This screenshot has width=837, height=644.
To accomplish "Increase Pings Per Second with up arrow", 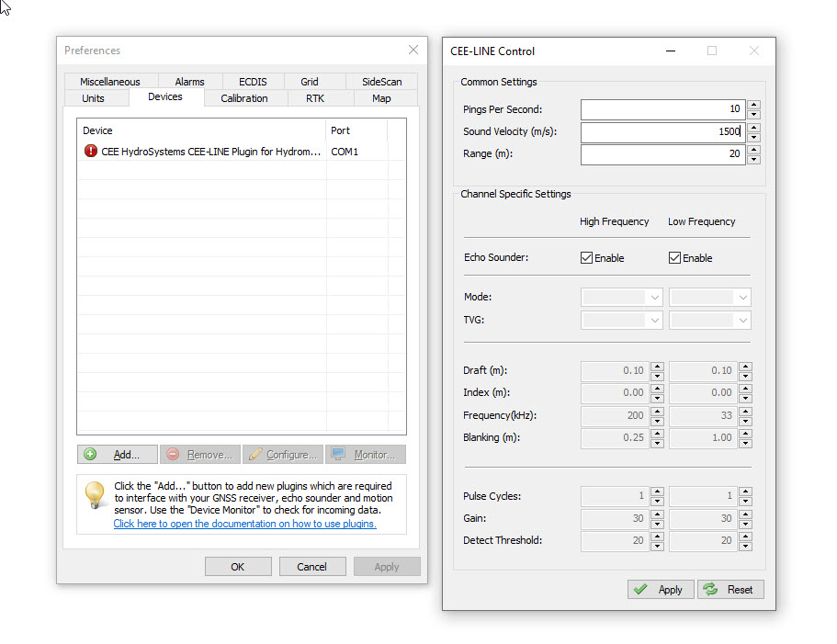I will point(753,105).
